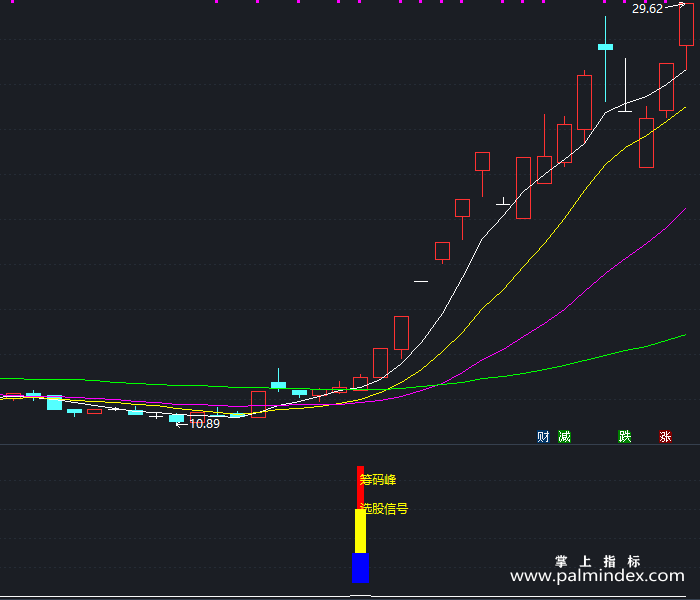This screenshot has width=700, height=600.
Task: Click the green 跌 marker icon
Action: (x=625, y=437)
